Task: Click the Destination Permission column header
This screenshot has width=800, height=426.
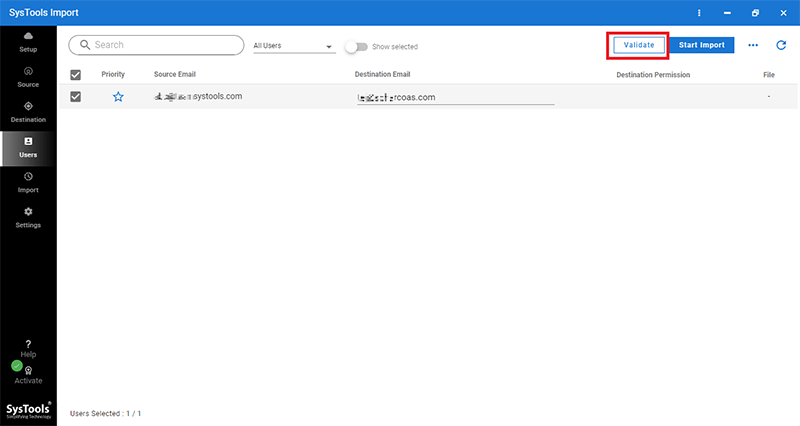Action: point(653,74)
